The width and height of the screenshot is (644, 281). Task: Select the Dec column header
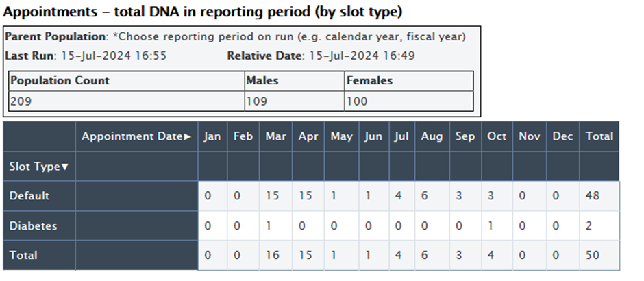click(562, 136)
